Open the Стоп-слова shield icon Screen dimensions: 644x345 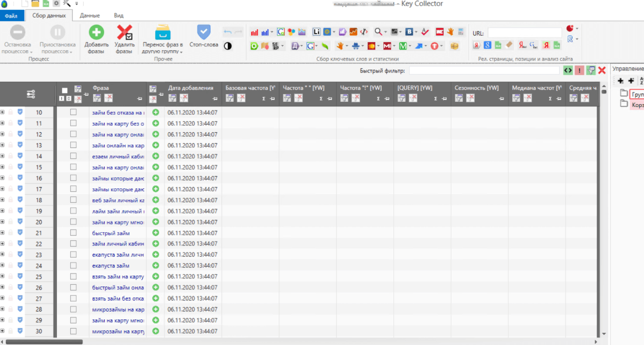click(204, 32)
